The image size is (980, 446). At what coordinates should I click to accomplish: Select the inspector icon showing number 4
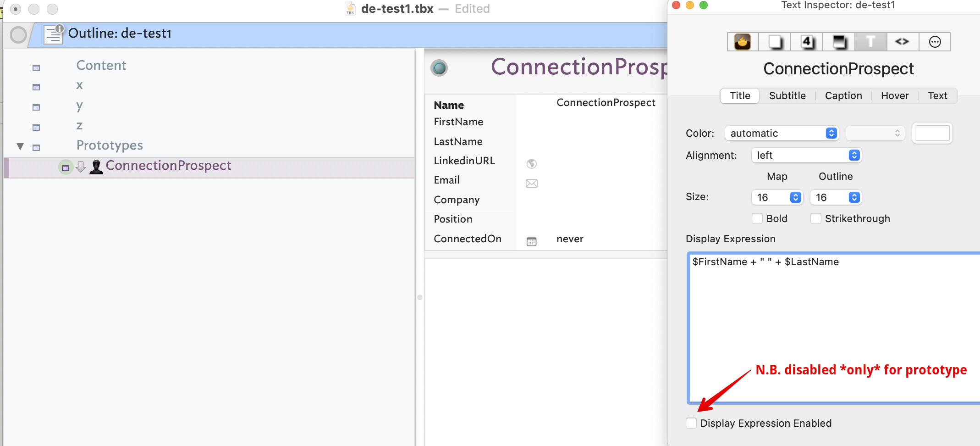807,42
